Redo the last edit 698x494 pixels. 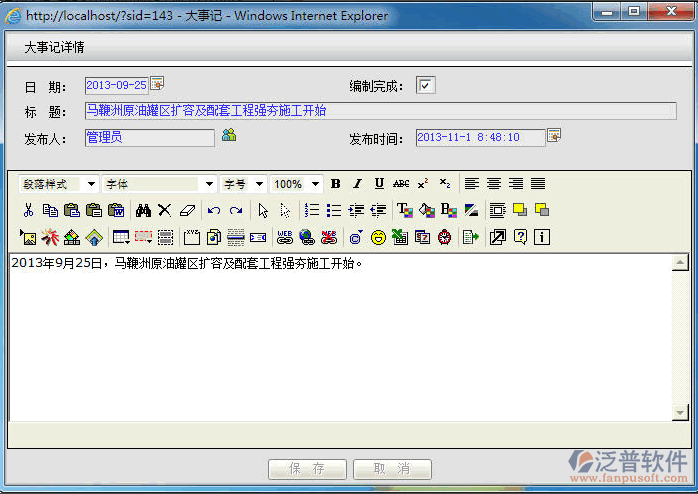[235, 210]
